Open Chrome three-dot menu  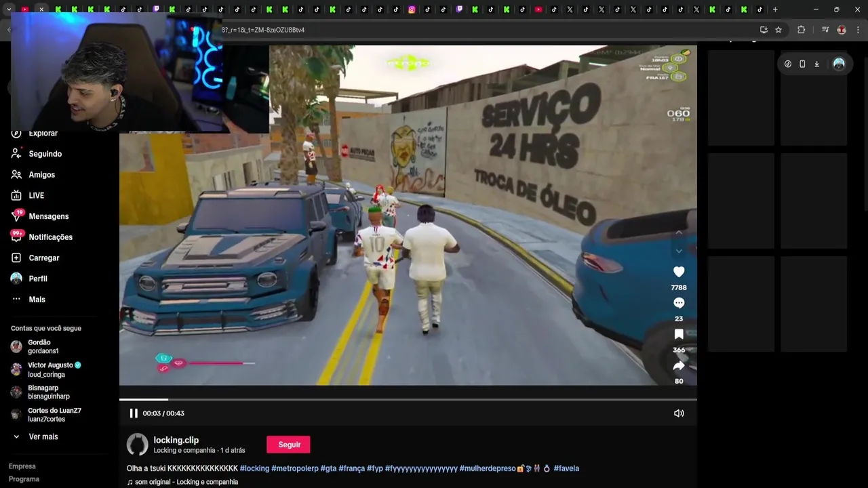858,30
